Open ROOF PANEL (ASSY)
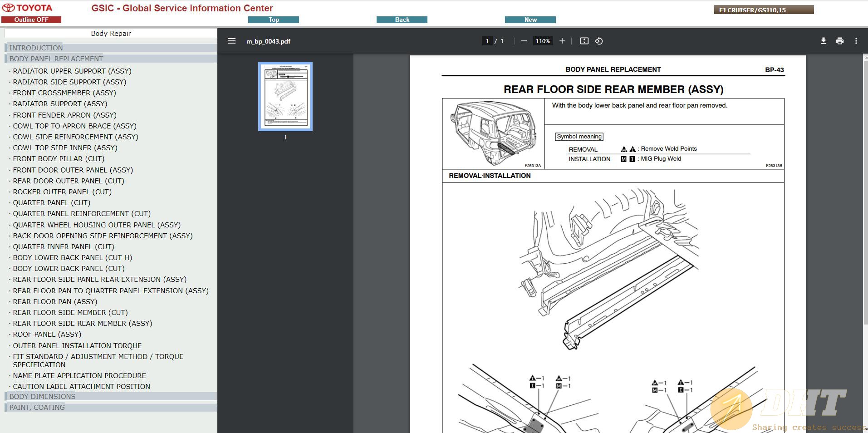Image resolution: width=868 pixels, height=433 pixels. tap(47, 334)
